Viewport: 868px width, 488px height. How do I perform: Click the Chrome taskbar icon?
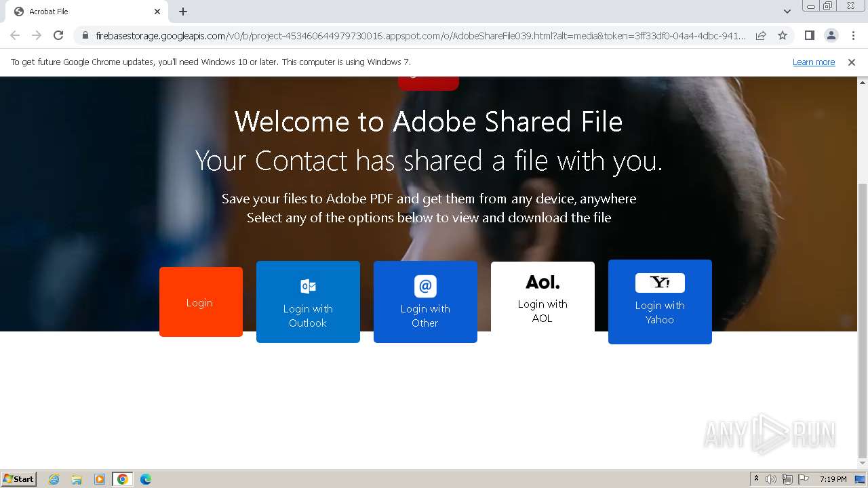pyautogui.click(x=123, y=479)
